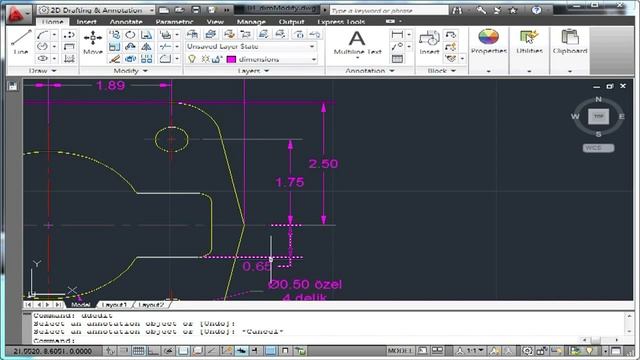
Task: Insert a Table from the Annotation panel
Action: (x=397, y=59)
